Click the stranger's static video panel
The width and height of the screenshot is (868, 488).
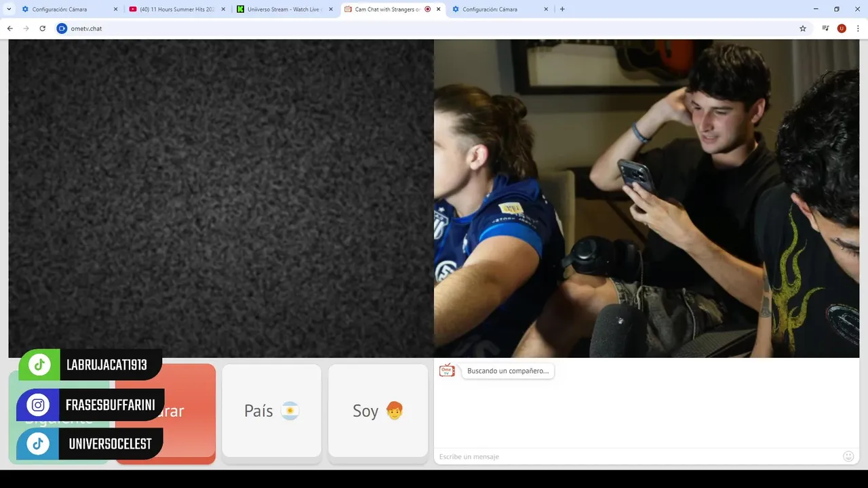(x=221, y=198)
